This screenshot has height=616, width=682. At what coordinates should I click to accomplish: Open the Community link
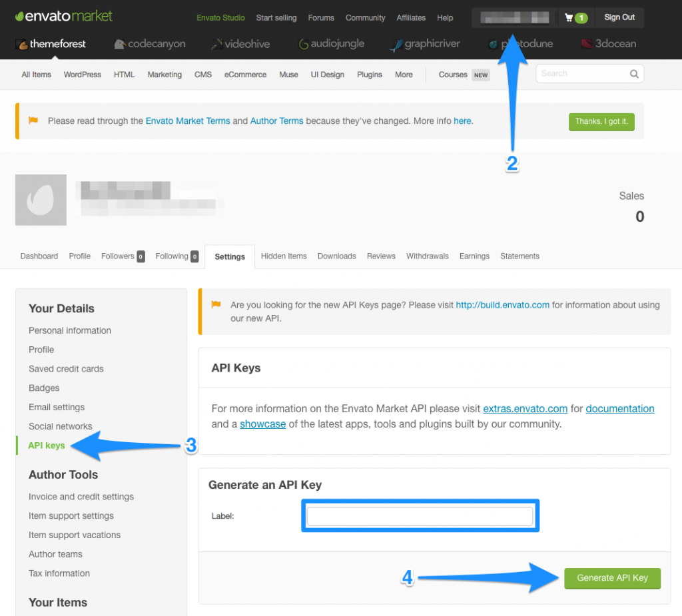(366, 18)
